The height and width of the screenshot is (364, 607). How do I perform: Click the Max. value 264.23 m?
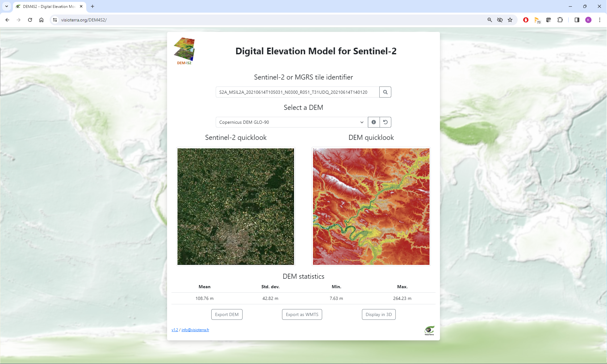402,298
